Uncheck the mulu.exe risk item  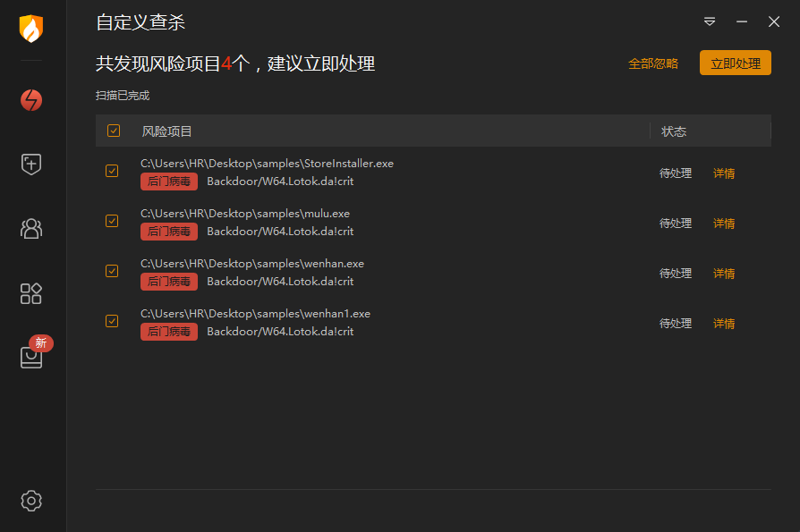tap(112, 221)
